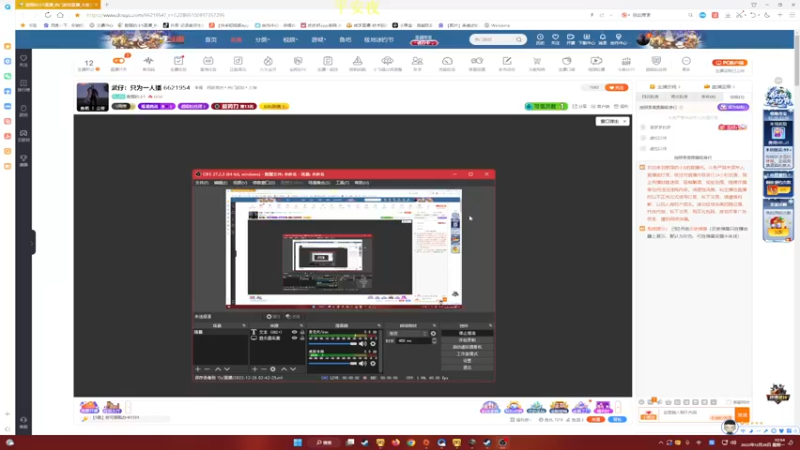Select first radio option in right task panel
This screenshot has height=450, width=800.
(x=643, y=127)
